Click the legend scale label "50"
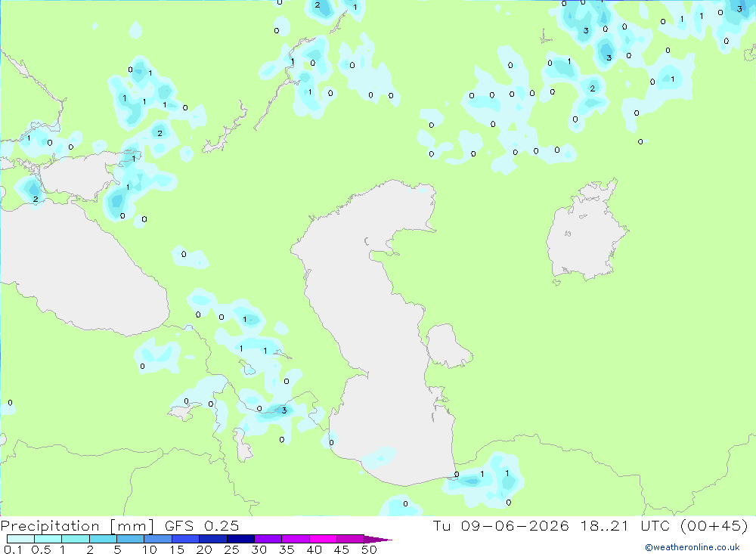The width and height of the screenshot is (756, 554). [369, 549]
